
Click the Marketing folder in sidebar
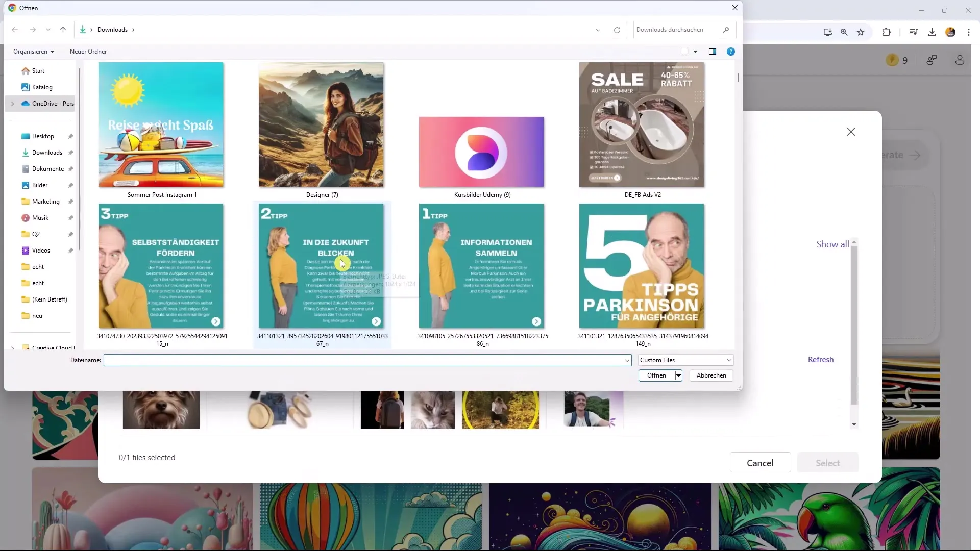click(45, 201)
